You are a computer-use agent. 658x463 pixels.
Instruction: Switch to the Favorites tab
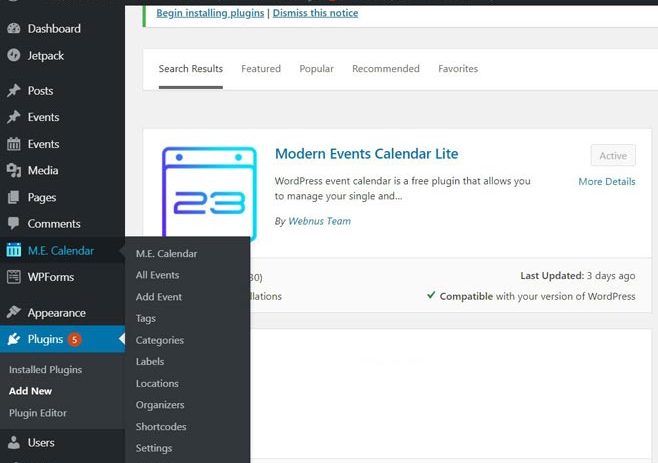click(458, 69)
